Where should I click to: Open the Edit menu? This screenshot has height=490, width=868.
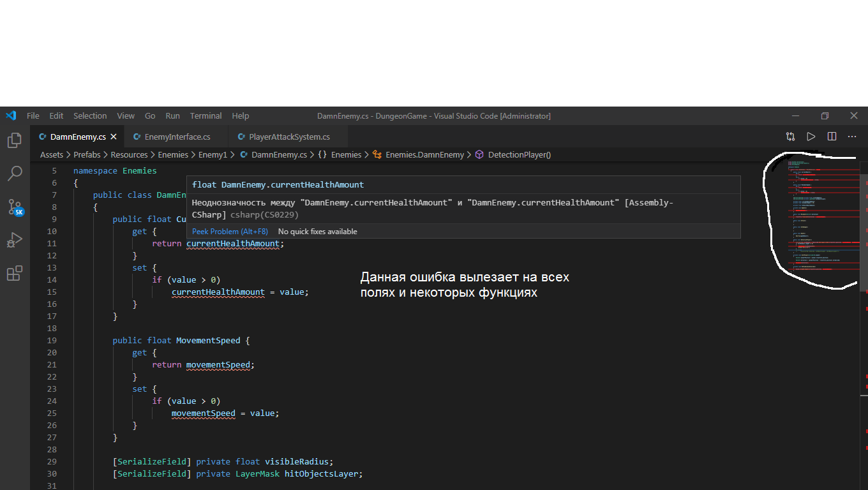[x=57, y=115]
